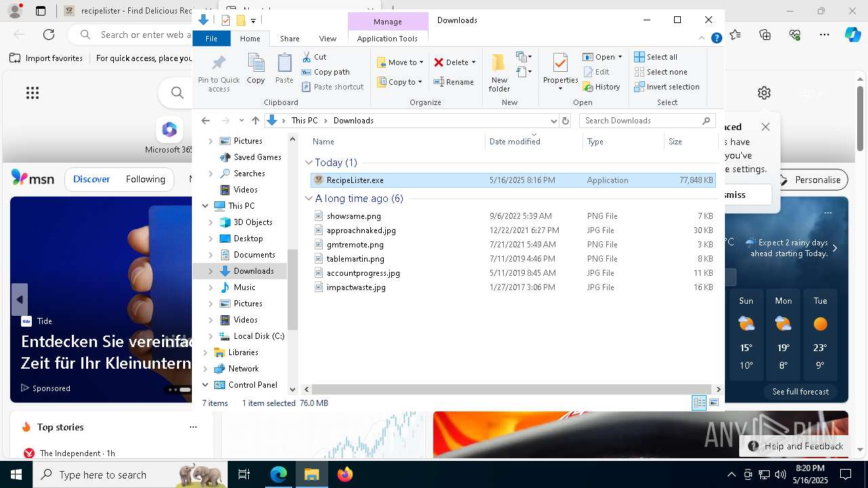Open Explorer Help question mark icon
This screenshot has width=868, height=488.
(716, 39)
